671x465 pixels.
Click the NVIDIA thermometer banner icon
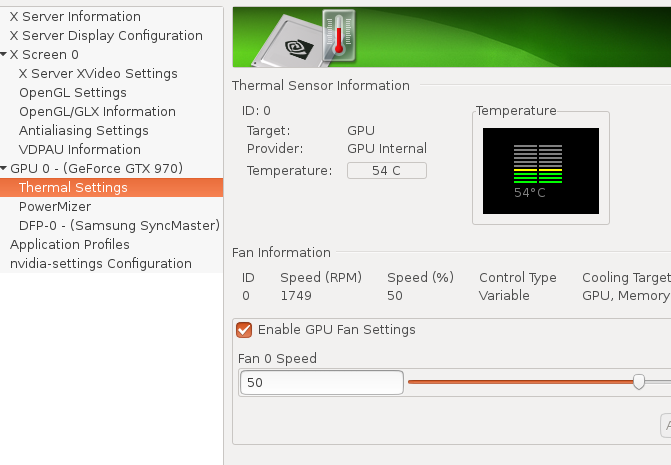(339, 36)
